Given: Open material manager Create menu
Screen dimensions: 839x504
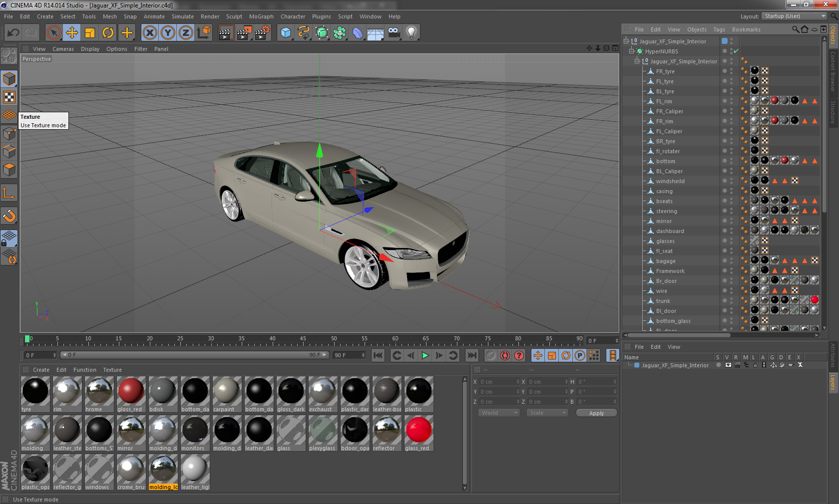Looking at the screenshot, I should (41, 370).
